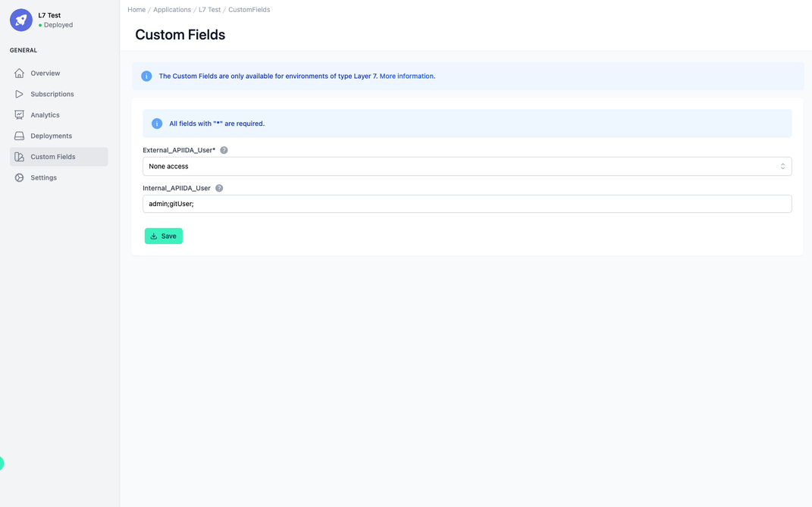Open Analytics via its chart icon
The image size is (812, 507).
coord(19,114)
